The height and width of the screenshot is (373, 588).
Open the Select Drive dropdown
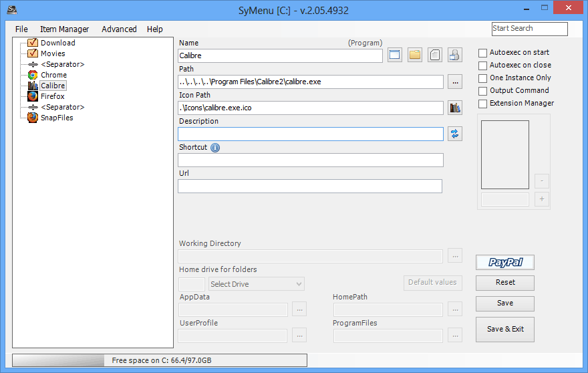tap(257, 284)
